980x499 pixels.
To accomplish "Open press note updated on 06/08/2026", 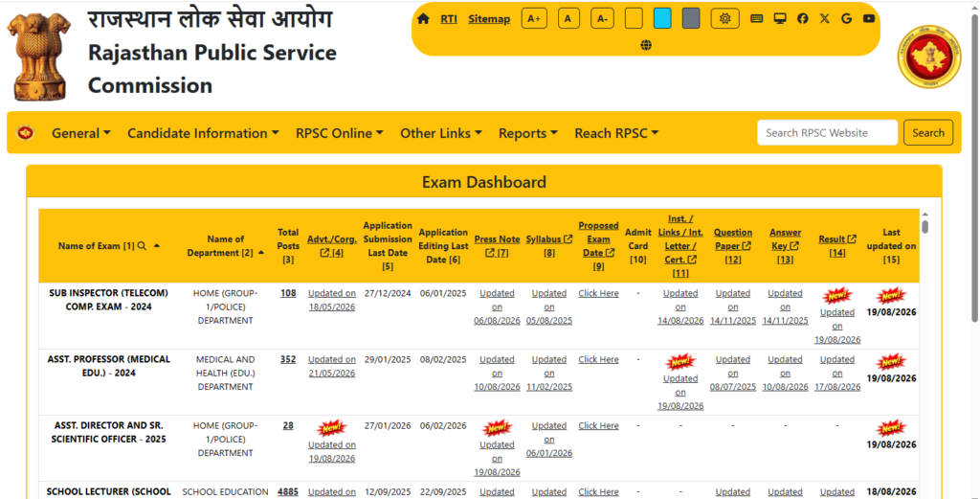I will coord(497,307).
